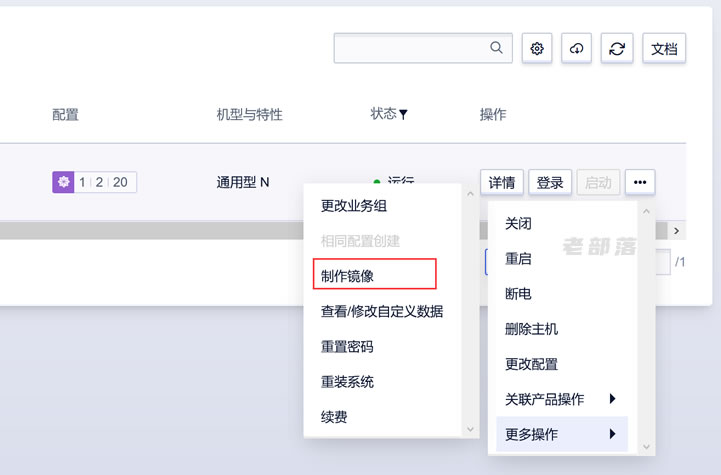721x475 pixels.
Task: Open the gear settings button
Action: 537,48
